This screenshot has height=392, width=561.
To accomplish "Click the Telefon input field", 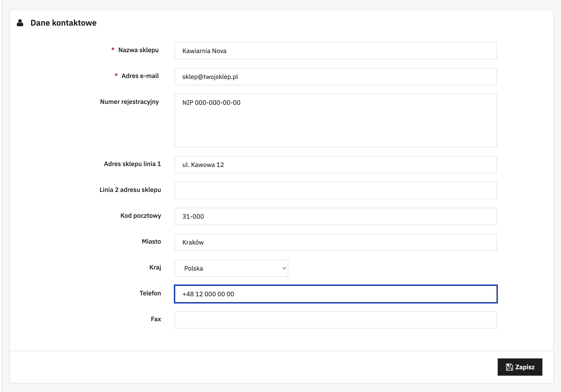I will point(336,294).
